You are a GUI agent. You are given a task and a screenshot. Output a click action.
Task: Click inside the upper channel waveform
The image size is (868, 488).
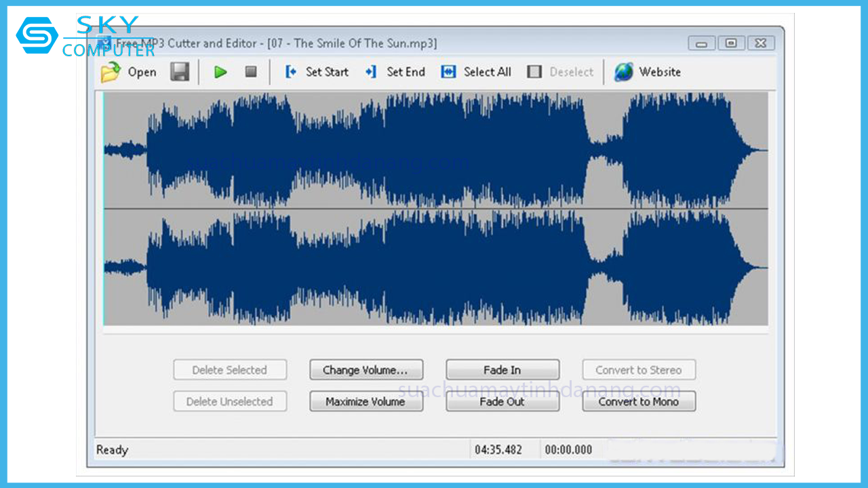(x=435, y=150)
